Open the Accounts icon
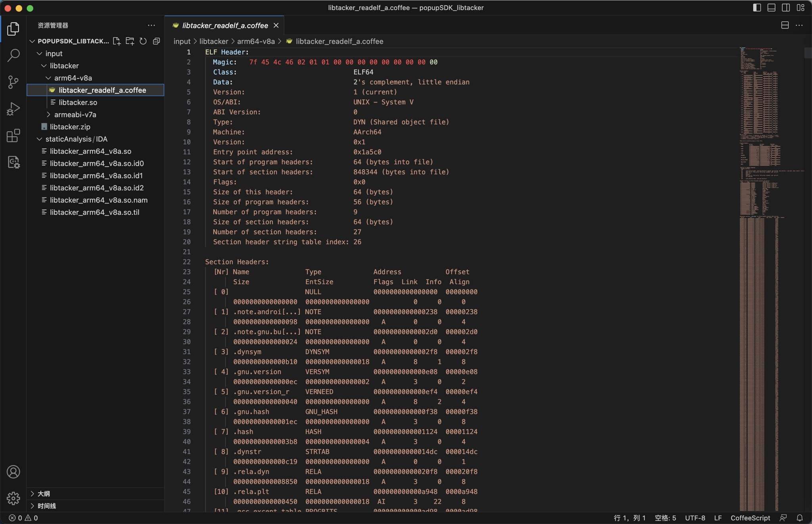Screen dimensions: 812x524 [13, 472]
